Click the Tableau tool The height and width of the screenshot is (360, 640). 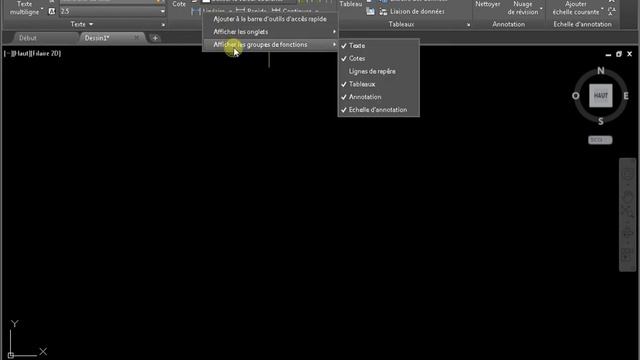point(351,4)
